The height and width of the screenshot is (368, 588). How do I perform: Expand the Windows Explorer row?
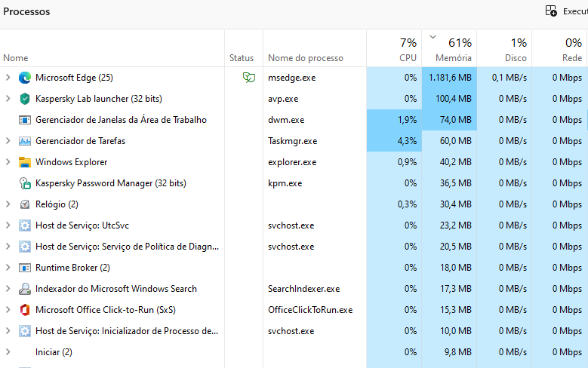[x=8, y=162]
